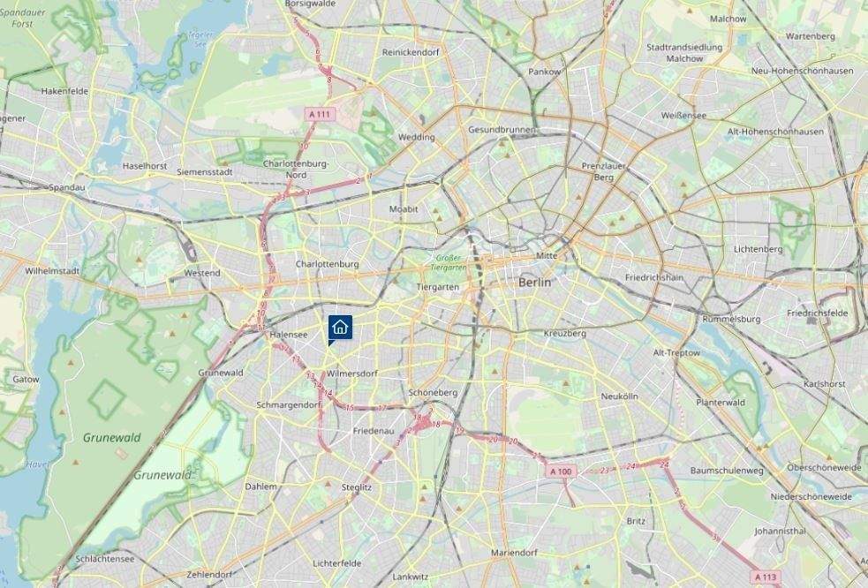This screenshot has width=868, height=588.
Task: Click the Grunewald forest label
Action: tap(112, 437)
